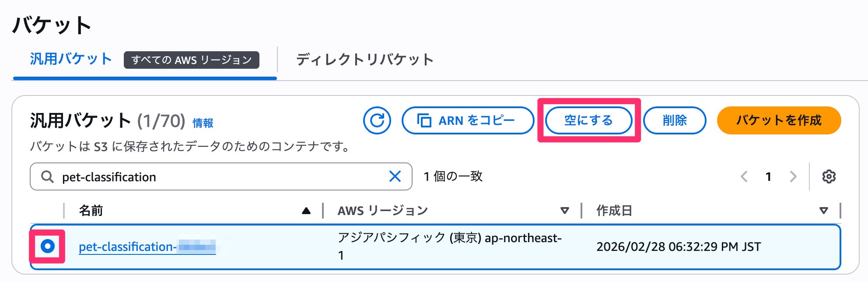Sort by 名前 ascending arrow
868x282 pixels.
pyautogui.click(x=306, y=211)
